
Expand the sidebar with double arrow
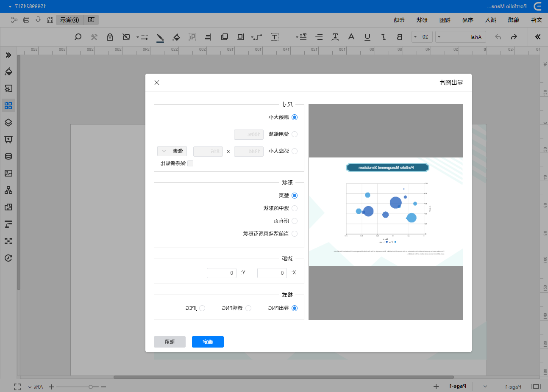click(x=8, y=55)
